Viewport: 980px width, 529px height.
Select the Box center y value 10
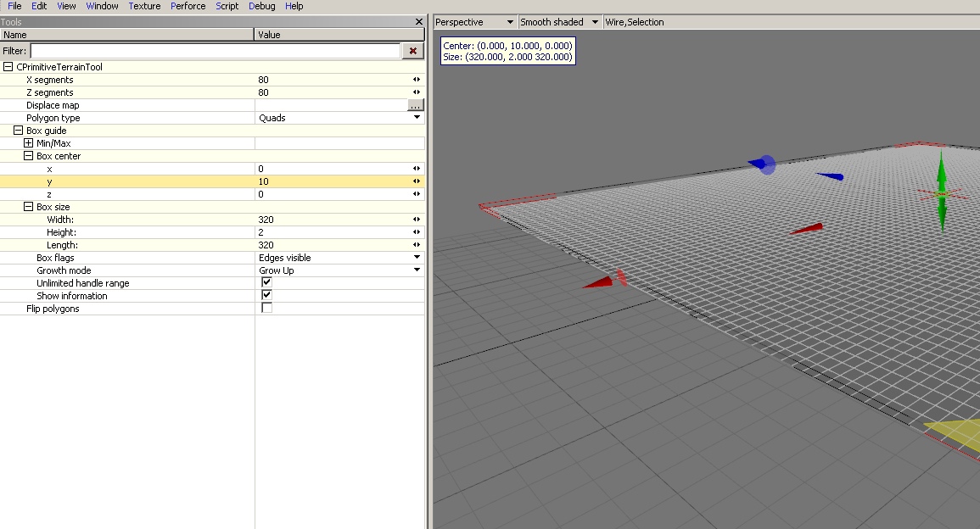click(x=263, y=181)
